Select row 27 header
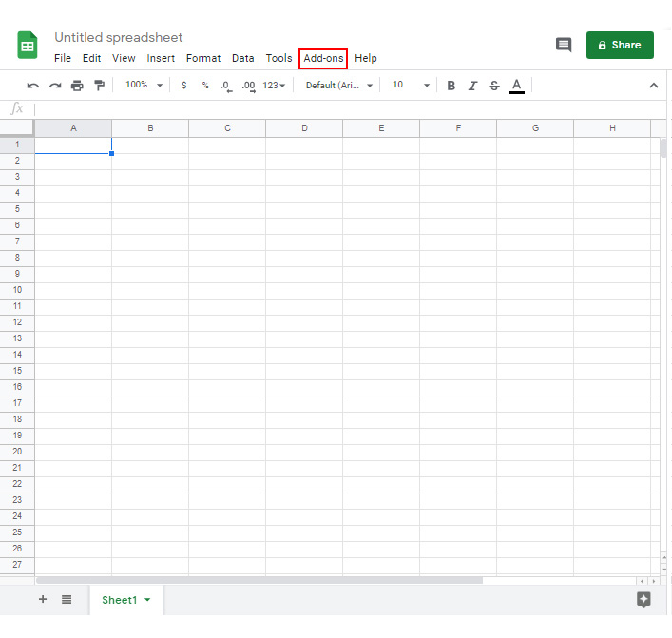The height and width of the screenshot is (638, 672). (17, 565)
